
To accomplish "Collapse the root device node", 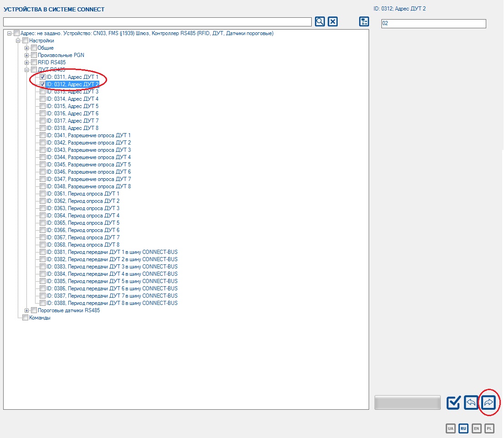I will pos(9,33).
